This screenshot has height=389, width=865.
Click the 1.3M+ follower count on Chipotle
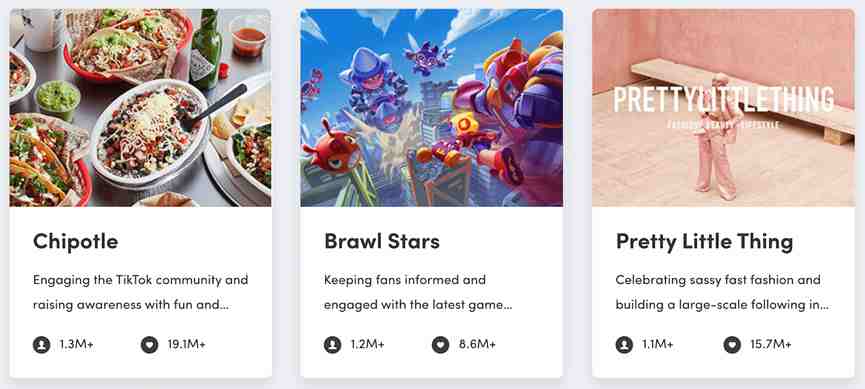point(77,345)
